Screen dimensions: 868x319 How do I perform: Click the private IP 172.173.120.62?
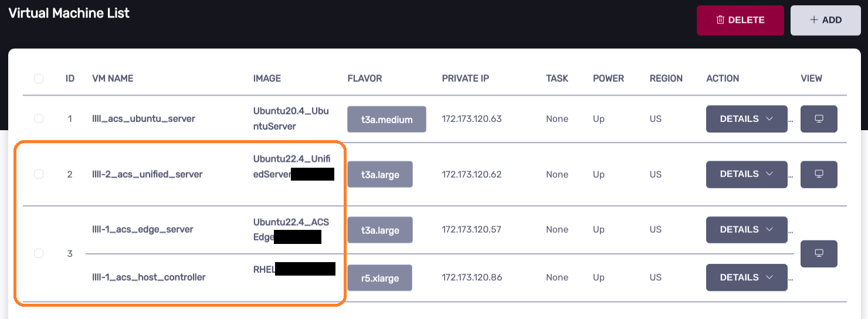coord(472,174)
